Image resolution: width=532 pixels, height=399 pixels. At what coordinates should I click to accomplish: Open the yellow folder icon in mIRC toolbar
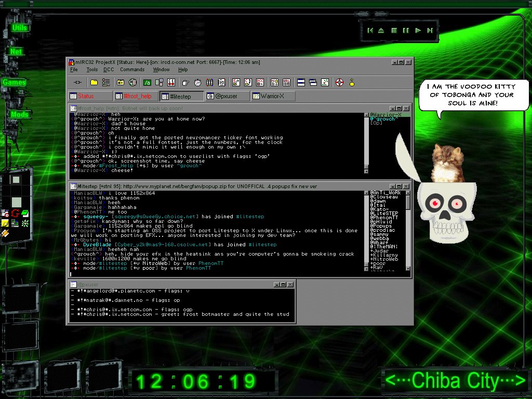click(94, 83)
